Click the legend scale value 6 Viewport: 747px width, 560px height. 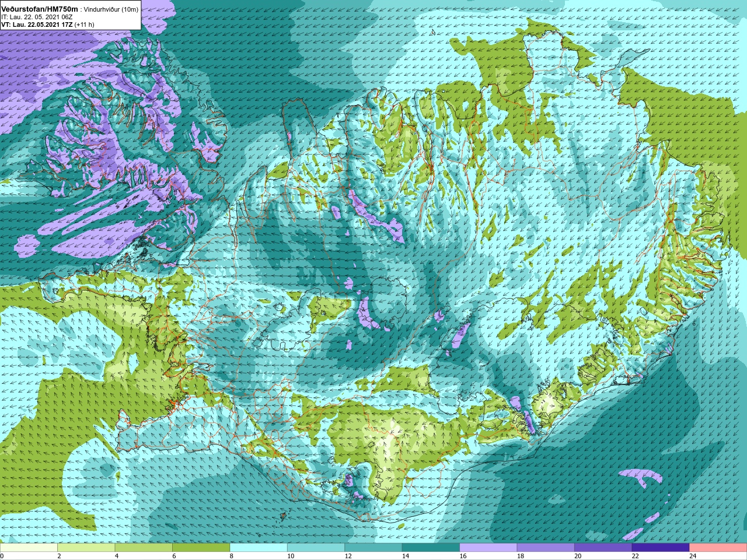[174, 556]
